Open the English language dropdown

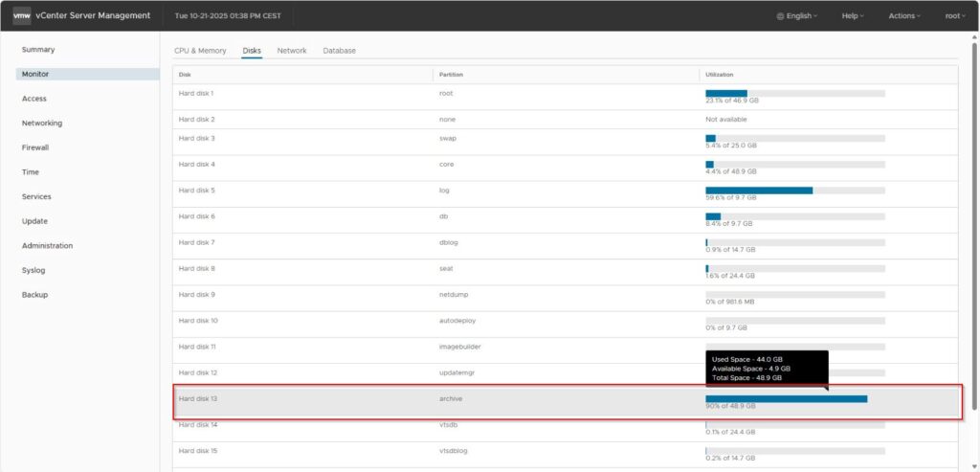[799, 16]
